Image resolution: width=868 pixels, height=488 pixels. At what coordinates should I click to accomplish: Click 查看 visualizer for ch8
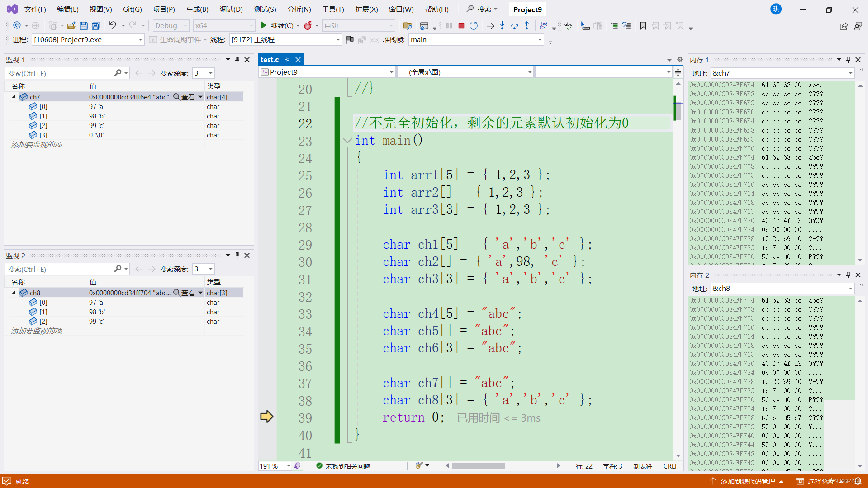click(185, 293)
